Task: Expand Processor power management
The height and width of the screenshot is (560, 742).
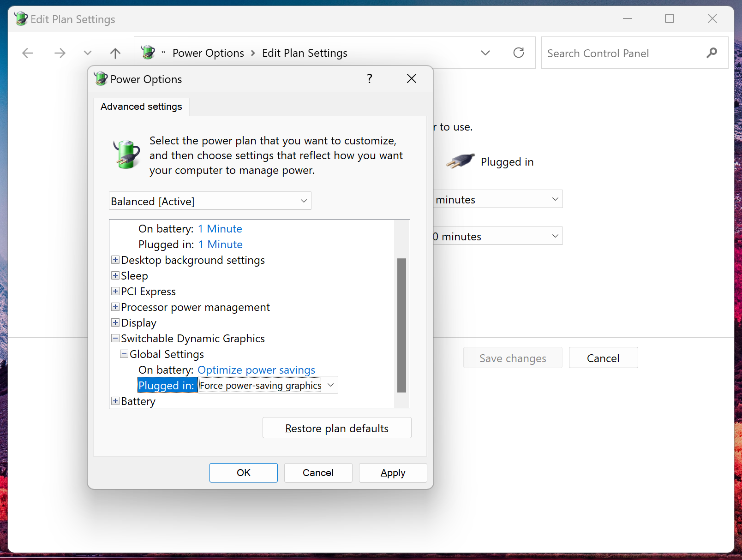Action: (x=115, y=307)
